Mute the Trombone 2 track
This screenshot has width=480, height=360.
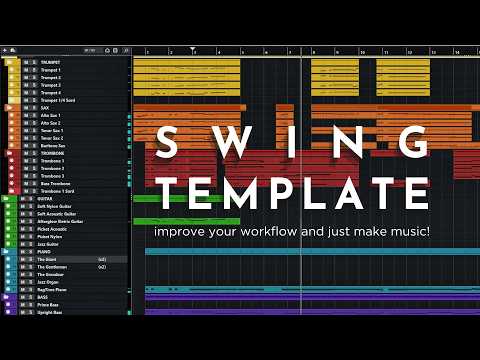tap(26, 168)
